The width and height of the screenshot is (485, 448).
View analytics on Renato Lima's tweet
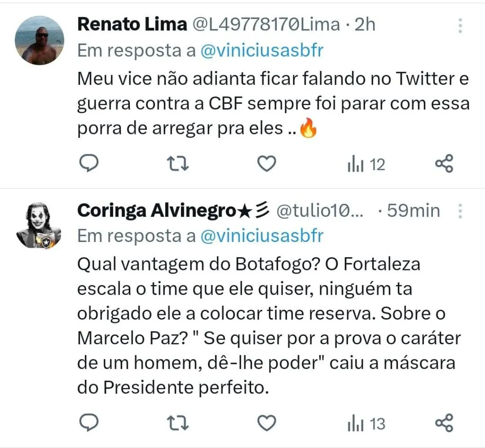tap(366, 164)
